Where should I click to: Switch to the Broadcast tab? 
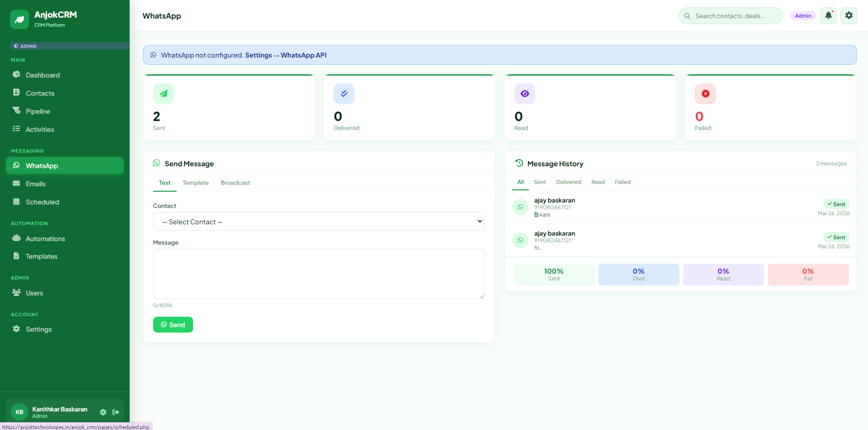(235, 183)
